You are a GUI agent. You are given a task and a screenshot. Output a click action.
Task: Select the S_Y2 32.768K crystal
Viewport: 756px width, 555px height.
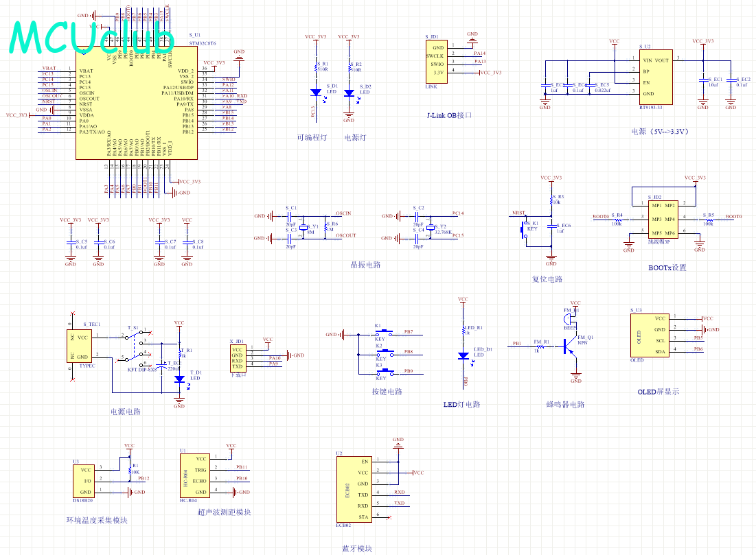click(x=431, y=227)
